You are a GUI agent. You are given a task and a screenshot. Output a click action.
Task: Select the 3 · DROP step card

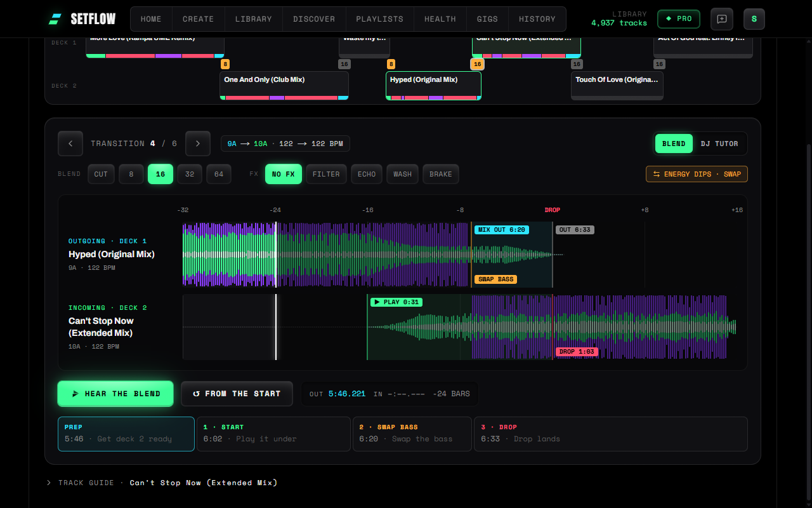[611, 434]
